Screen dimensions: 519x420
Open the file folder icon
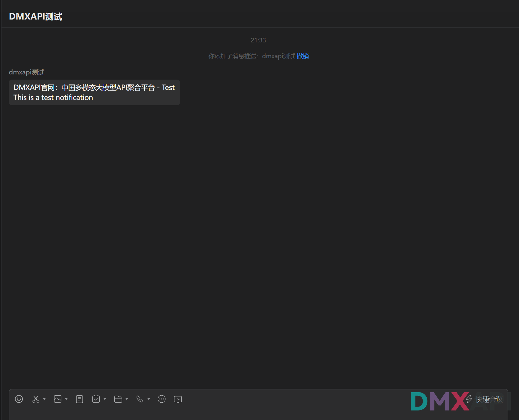118,399
